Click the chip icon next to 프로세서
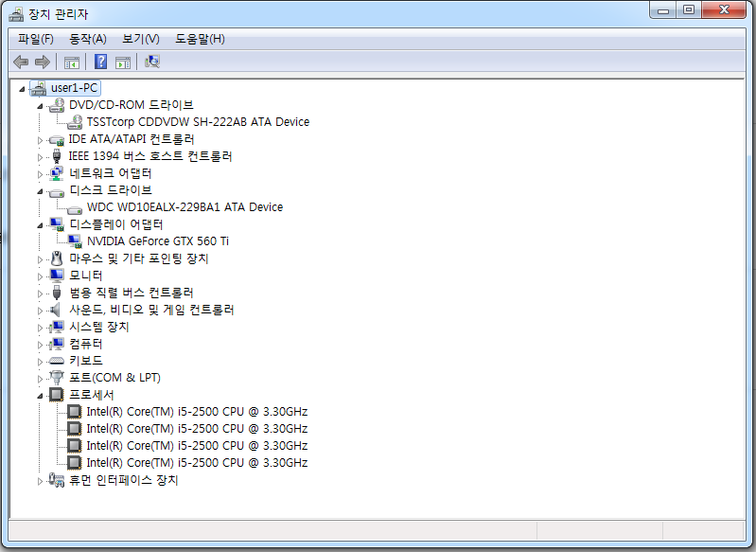This screenshot has height=552, width=756. pyautogui.click(x=57, y=395)
